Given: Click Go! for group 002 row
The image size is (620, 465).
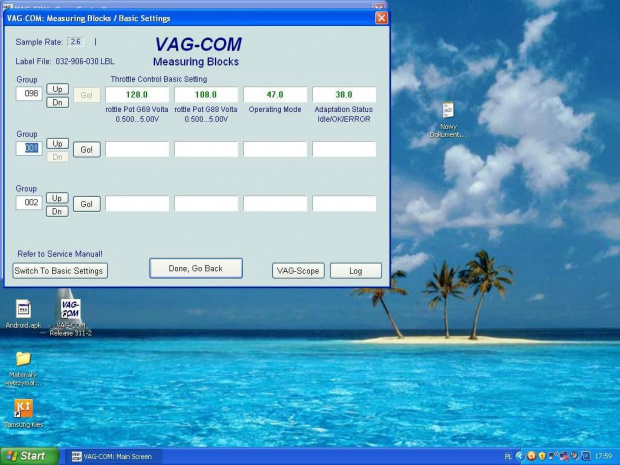Looking at the screenshot, I should coord(87,204).
